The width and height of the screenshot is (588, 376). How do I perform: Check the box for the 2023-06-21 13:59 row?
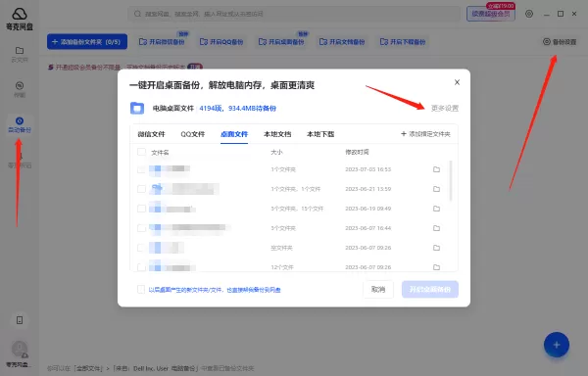[x=141, y=189]
